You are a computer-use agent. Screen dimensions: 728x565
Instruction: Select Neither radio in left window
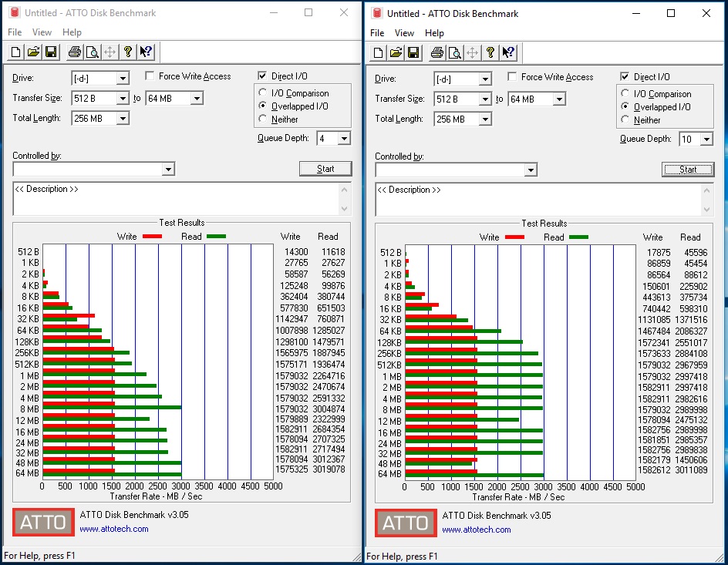[x=263, y=119]
